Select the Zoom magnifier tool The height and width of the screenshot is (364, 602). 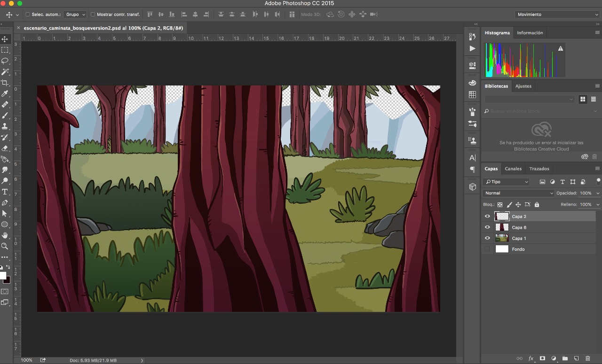click(x=5, y=246)
